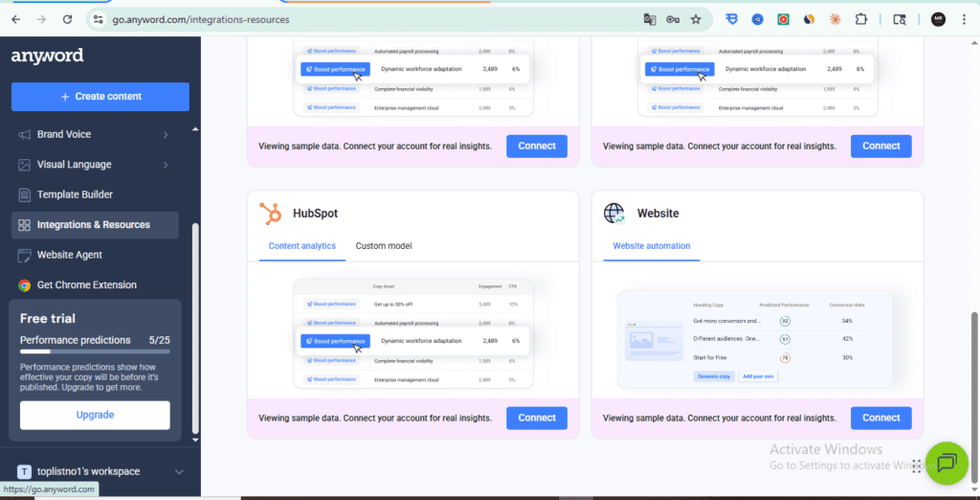Open the Chrome extensions puzzle icon
The width and height of the screenshot is (980, 500).
click(x=861, y=19)
